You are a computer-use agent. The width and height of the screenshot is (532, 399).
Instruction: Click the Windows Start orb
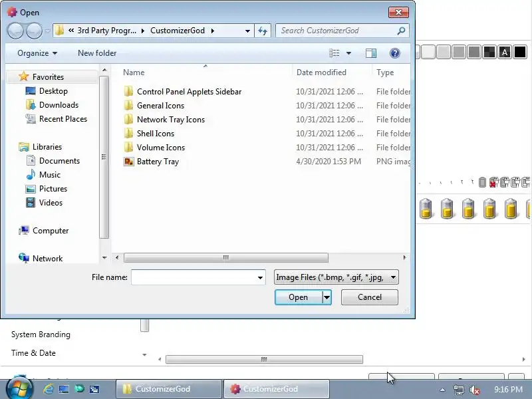coord(19,388)
